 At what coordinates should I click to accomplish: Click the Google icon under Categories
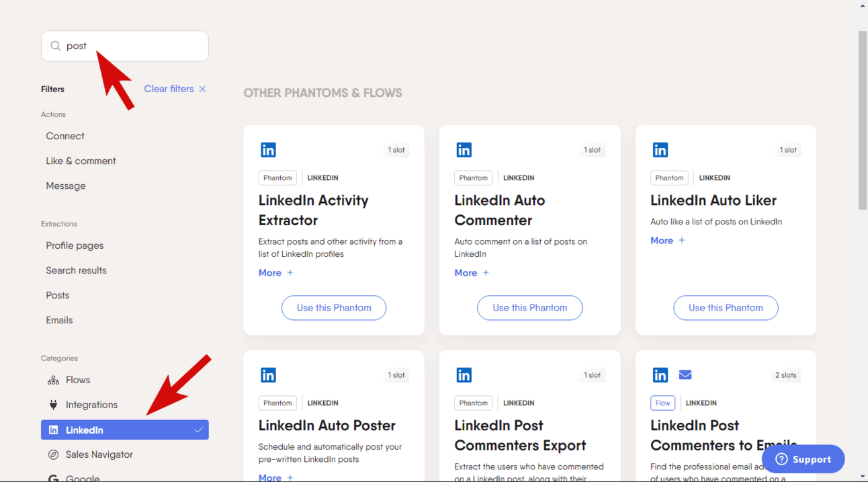pyautogui.click(x=53, y=477)
